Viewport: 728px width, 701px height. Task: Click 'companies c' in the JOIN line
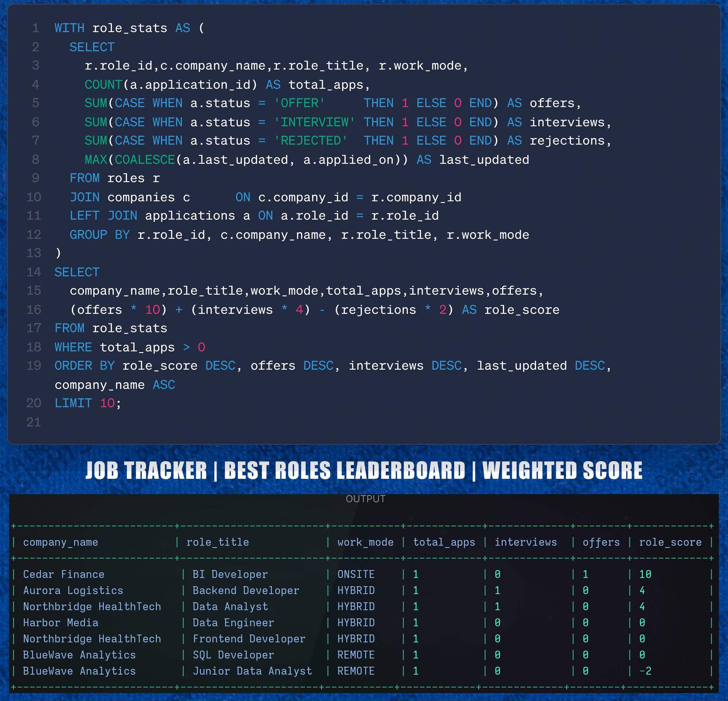[149, 197]
